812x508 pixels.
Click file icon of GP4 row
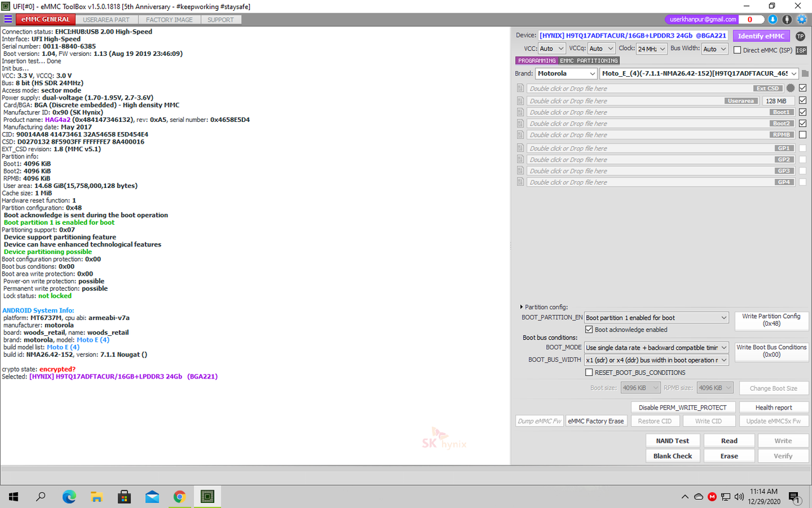tap(520, 183)
